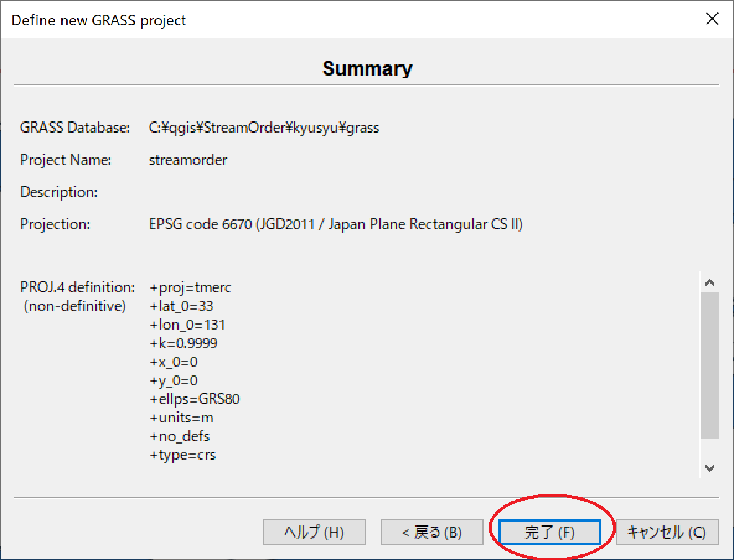Image resolution: width=734 pixels, height=560 pixels.
Task: Click the キャンセル (Cancel) button
Action: 667,532
